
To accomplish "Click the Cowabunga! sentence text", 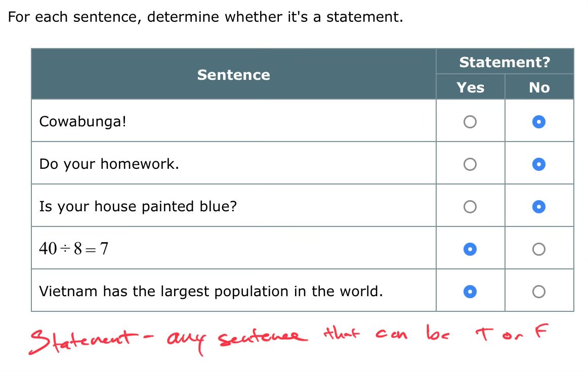I will click(82, 122).
